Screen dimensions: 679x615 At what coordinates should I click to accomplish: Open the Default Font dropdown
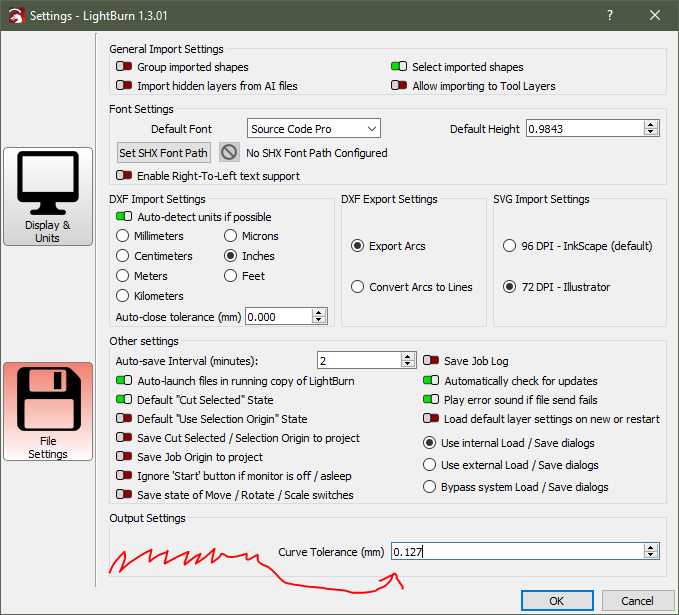[x=314, y=129]
